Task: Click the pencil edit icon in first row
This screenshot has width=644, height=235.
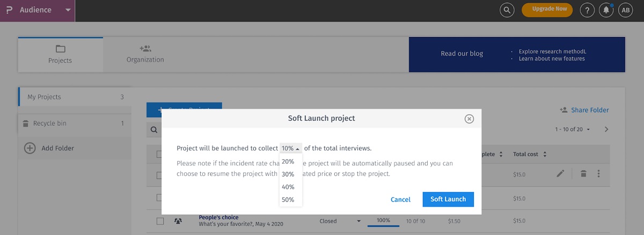Action: point(560,173)
